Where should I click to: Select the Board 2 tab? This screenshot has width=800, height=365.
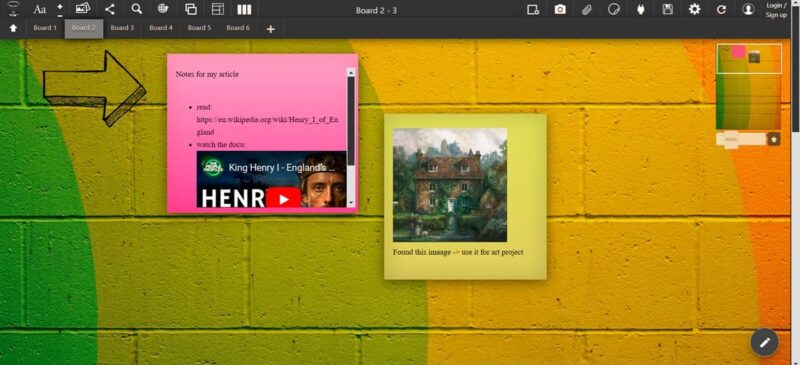coord(84,28)
